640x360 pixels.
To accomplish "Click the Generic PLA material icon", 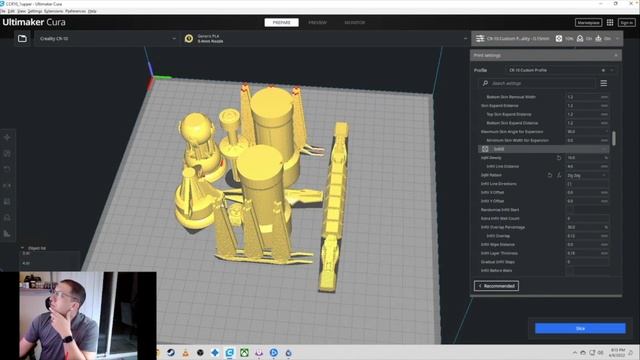I will point(189,38).
